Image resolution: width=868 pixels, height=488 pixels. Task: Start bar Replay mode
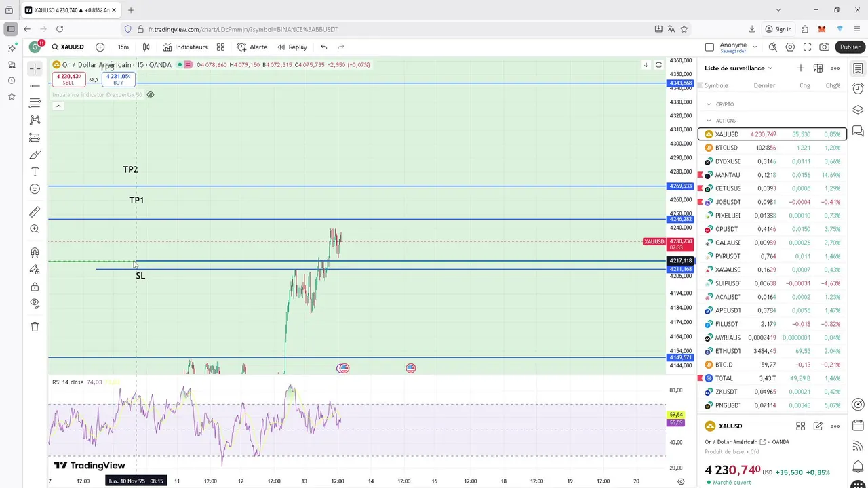pos(292,47)
